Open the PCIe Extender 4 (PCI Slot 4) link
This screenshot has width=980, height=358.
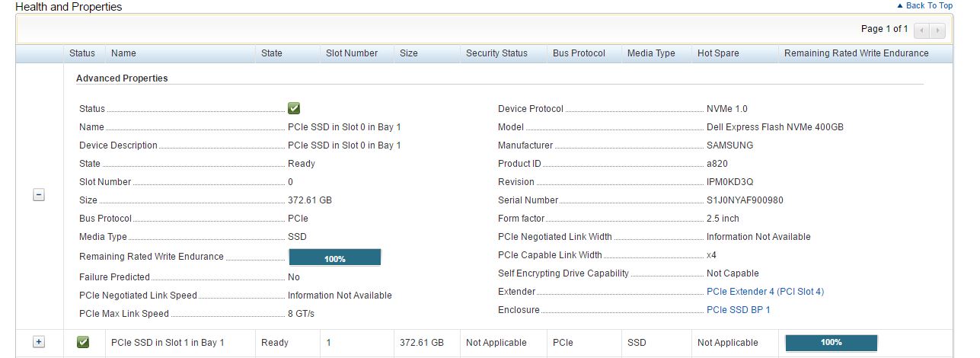765,292
